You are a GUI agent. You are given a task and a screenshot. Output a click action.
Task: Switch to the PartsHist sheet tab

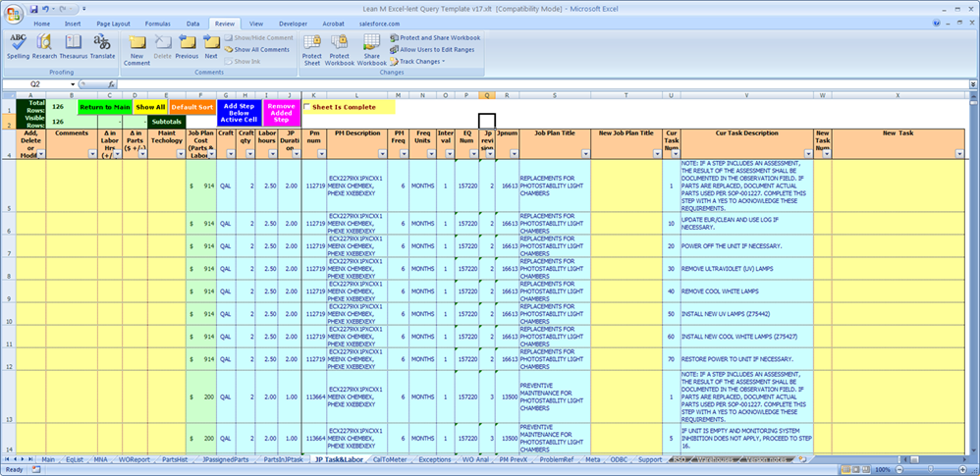[174, 459]
